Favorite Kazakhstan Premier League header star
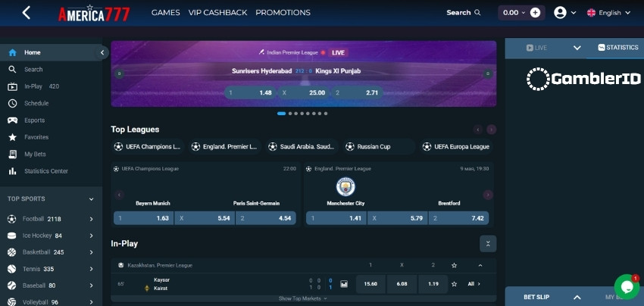 tap(454, 265)
